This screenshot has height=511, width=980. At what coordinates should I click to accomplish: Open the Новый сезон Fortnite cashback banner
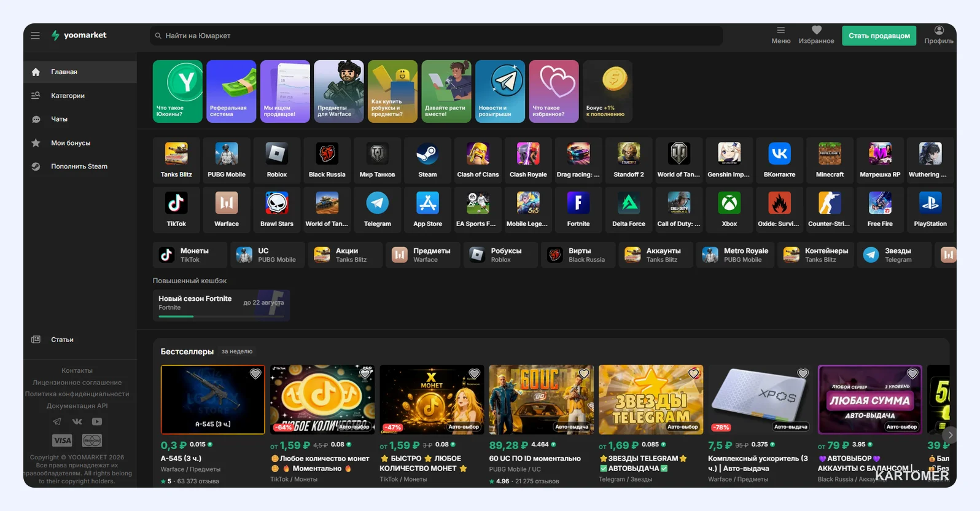[x=221, y=305]
